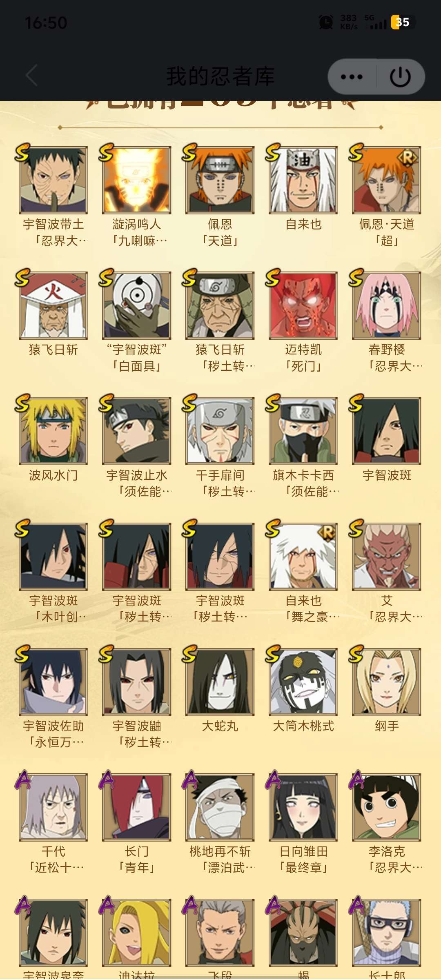441x980 pixels.
Task: Select 艾「忍界大…」portrait
Action: tap(386, 557)
